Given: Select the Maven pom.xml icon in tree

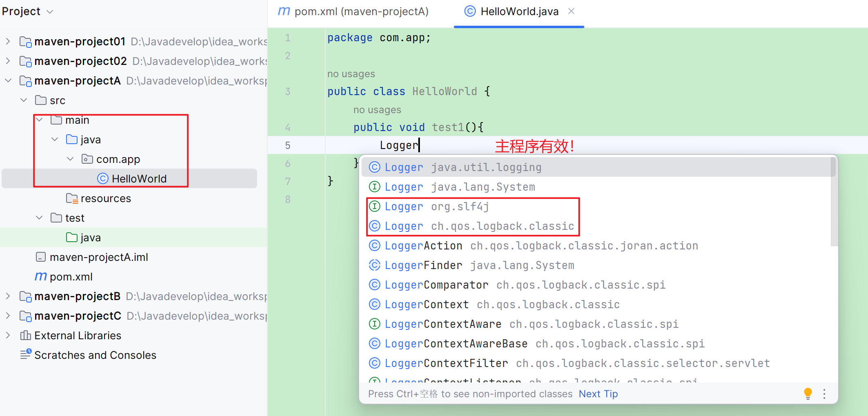Looking at the screenshot, I should (41, 276).
